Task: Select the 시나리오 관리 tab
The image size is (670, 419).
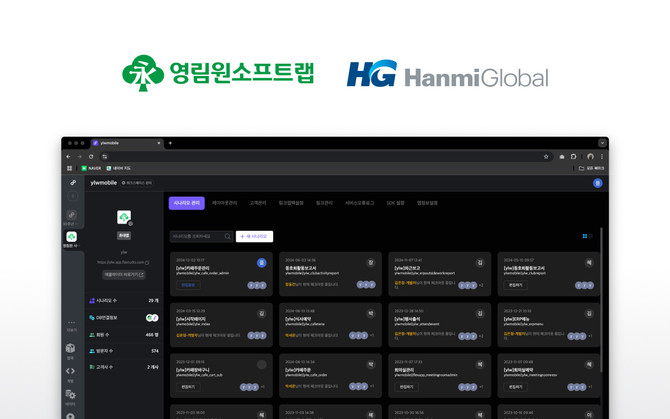Action: [186, 203]
